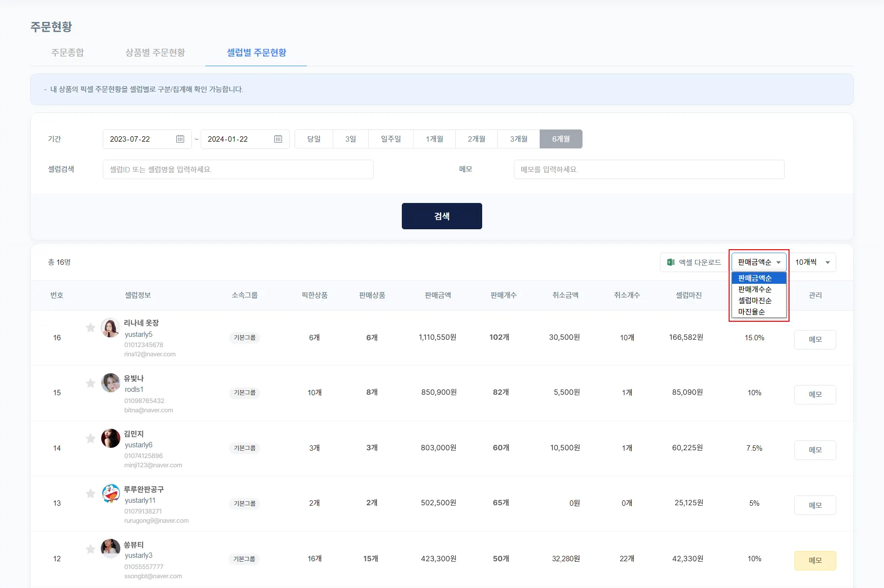
Task: Open the 판매금액순 sort dropdown
Action: (759, 262)
